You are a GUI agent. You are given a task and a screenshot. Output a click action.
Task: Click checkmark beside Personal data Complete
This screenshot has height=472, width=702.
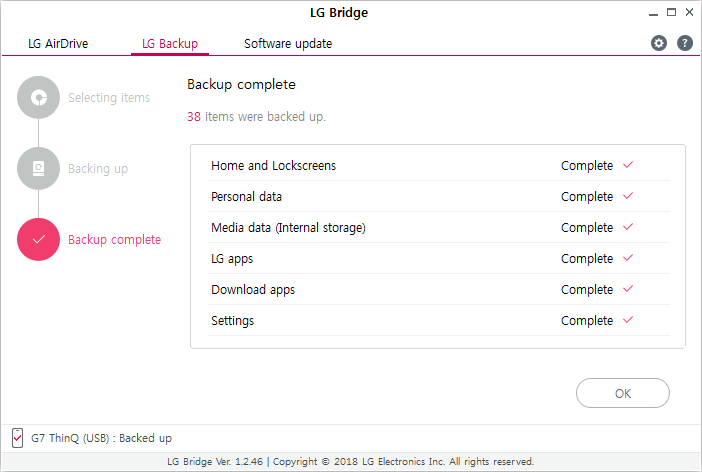point(628,196)
